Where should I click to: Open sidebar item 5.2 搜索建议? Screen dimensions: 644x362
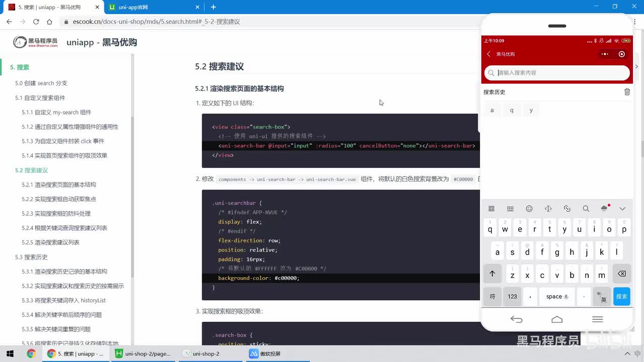tap(32, 170)
